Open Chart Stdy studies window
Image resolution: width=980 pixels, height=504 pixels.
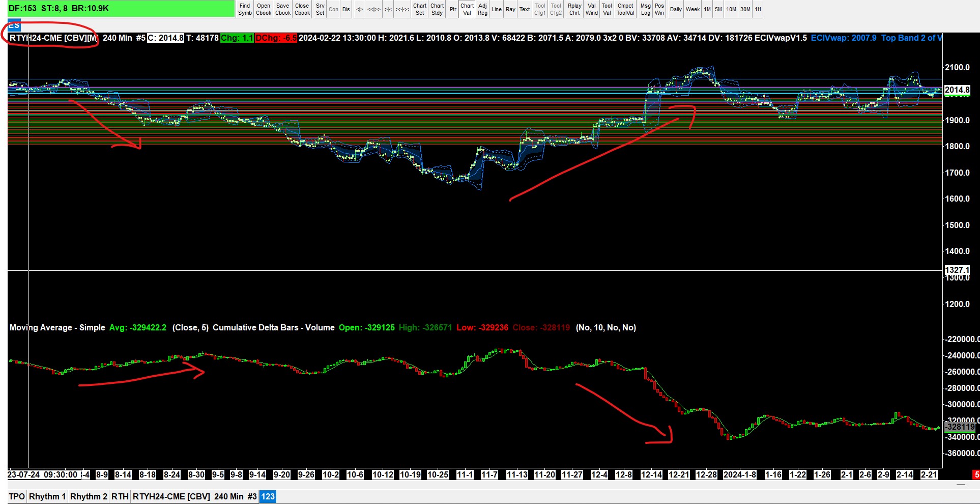coord(437,9)
